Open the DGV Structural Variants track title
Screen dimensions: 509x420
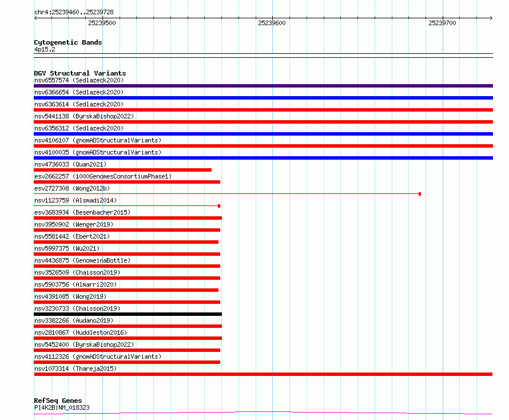pyautogui.click(x=80, y=73)
